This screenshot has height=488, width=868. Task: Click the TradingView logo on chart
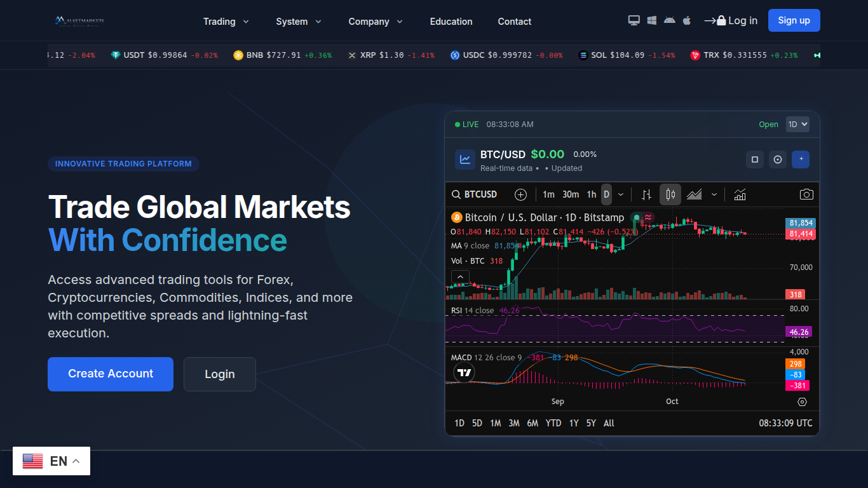(464, 373)
